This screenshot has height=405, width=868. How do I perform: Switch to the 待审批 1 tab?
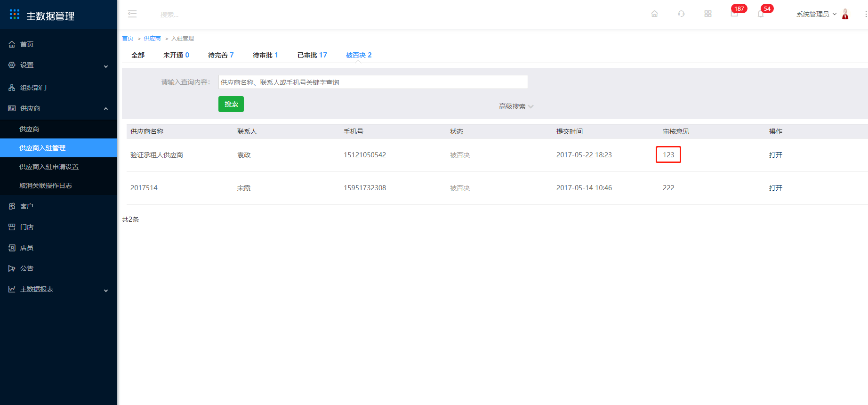click(265, 55)
